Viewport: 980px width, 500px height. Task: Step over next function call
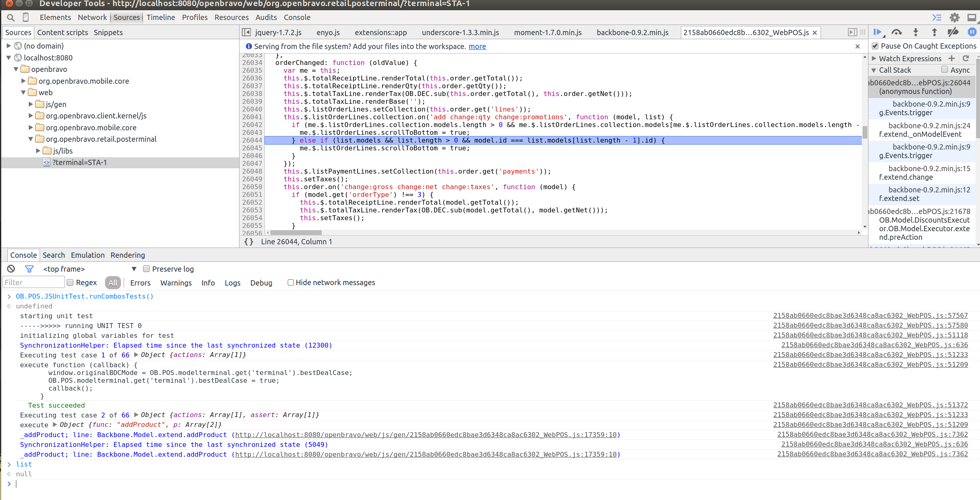click(897, 32)
